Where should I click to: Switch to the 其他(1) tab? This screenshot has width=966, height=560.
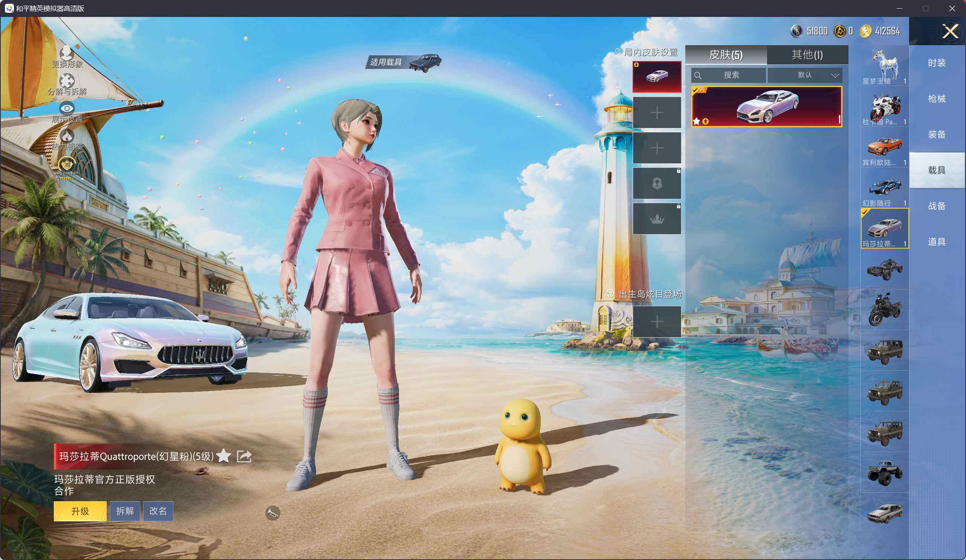click(x=807, y=55)
